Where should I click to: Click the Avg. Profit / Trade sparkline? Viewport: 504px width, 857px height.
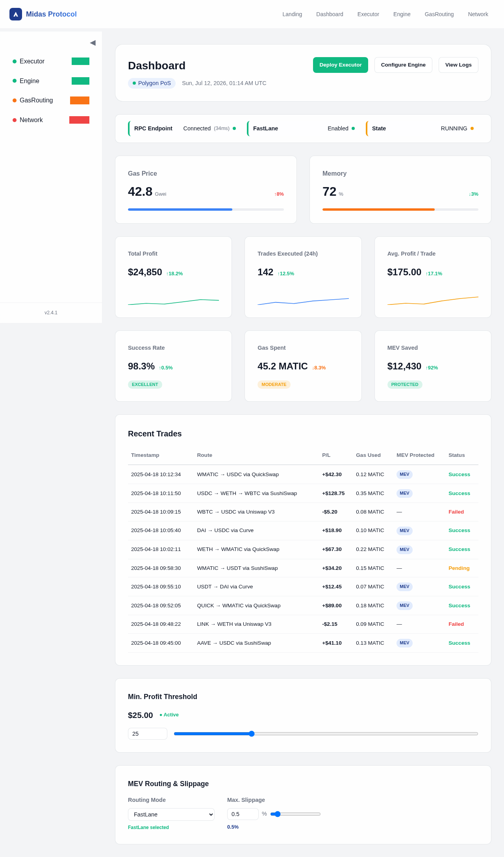433,301
